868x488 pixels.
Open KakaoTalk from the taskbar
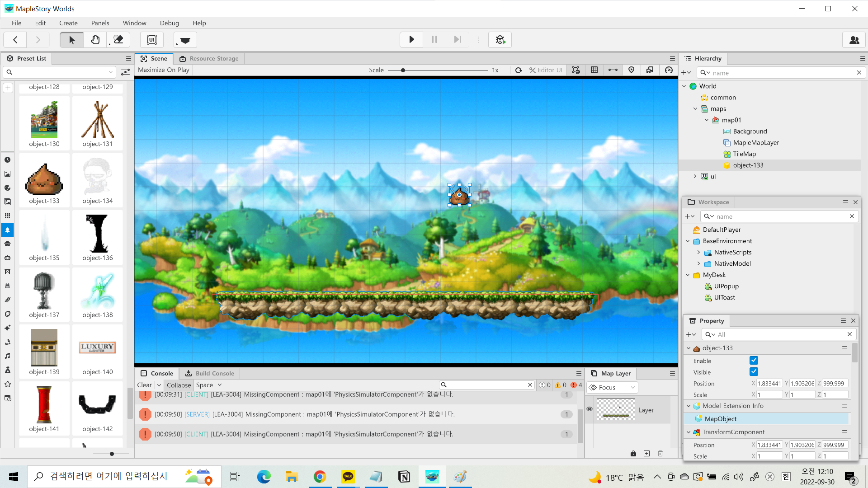[348, 477]
